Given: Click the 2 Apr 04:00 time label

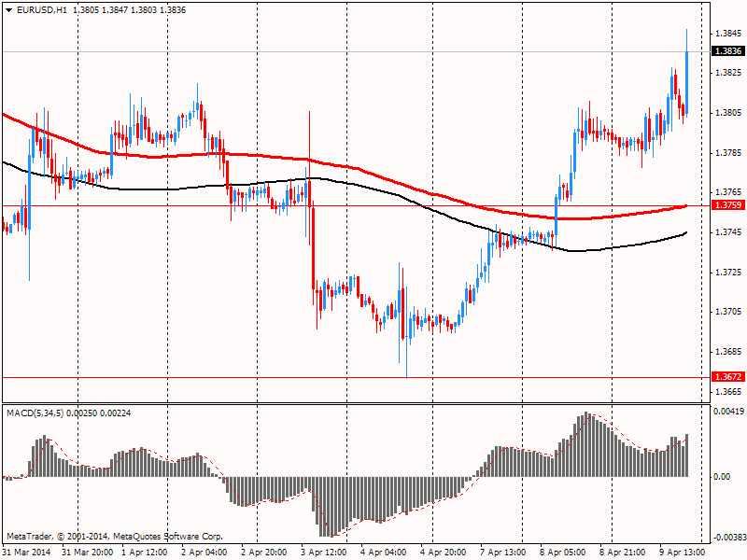Looking at the screenshot, I should tap(204, 553).
